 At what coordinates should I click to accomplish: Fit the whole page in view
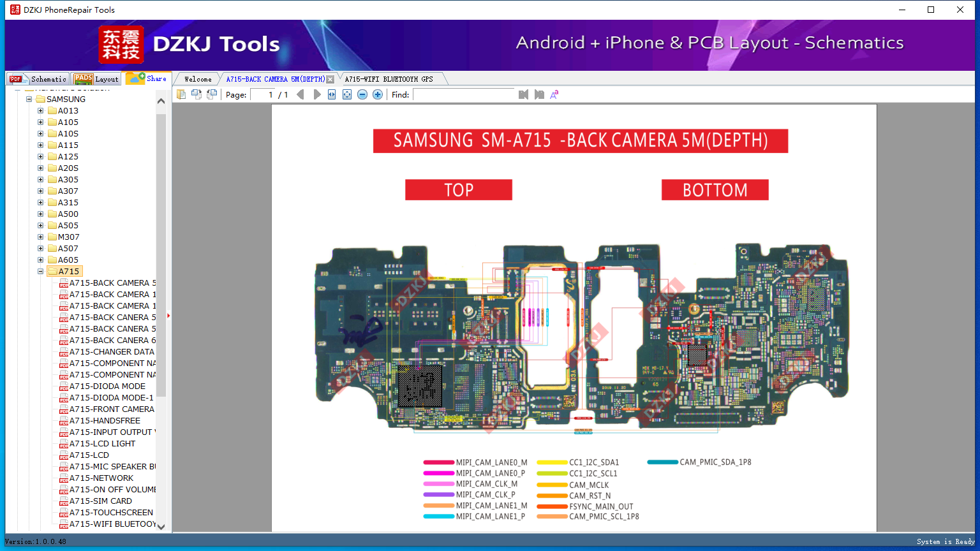[347, 94]
